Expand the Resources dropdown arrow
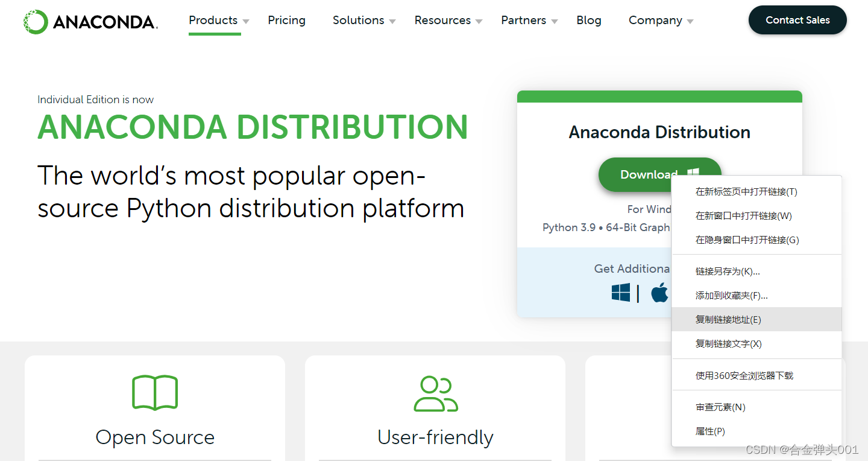The height and width of the screenshot is (461, 868). 479,22
